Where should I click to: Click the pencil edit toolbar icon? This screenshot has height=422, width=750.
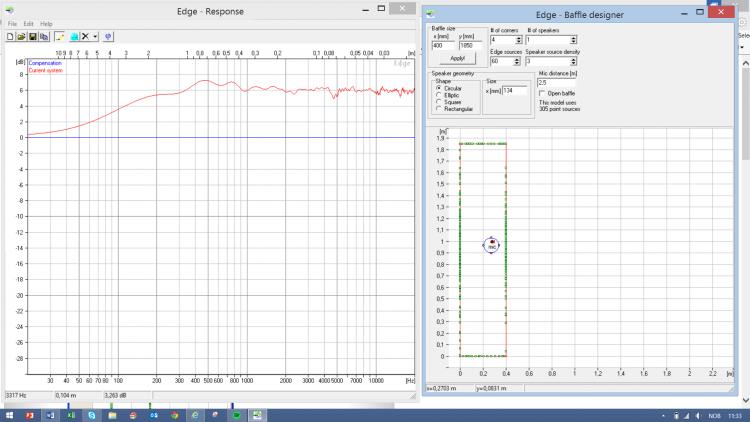59,36
